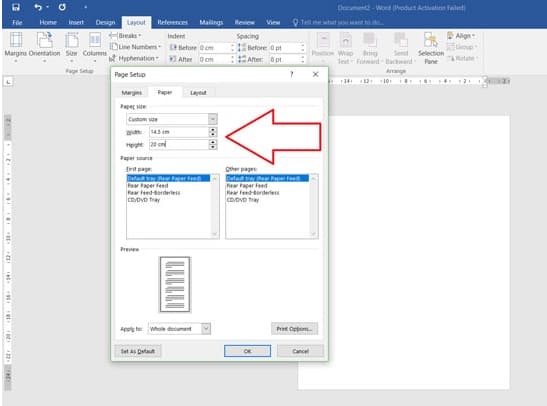The height and width of the screenshot is (406, 547).
Task: Select Default tray in First page list
Action: click(169, 178)
